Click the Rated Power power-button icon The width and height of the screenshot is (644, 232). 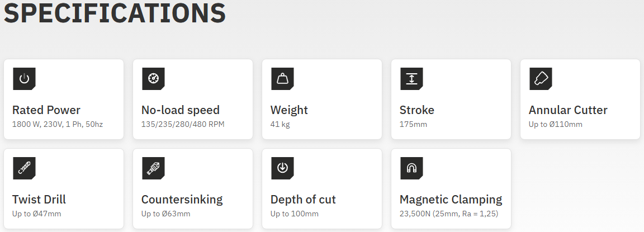click(24, 79)
